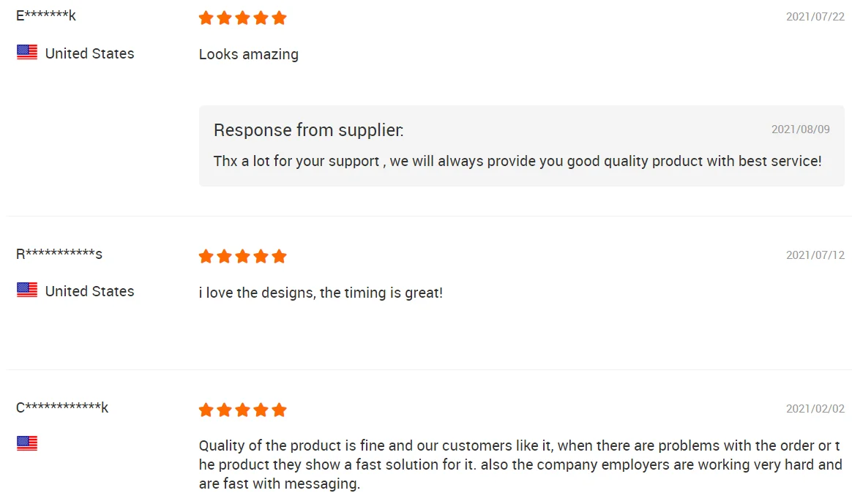Click third star of "love the designs" review
Viewport: 852px width, 504px height.
point(242,256)
